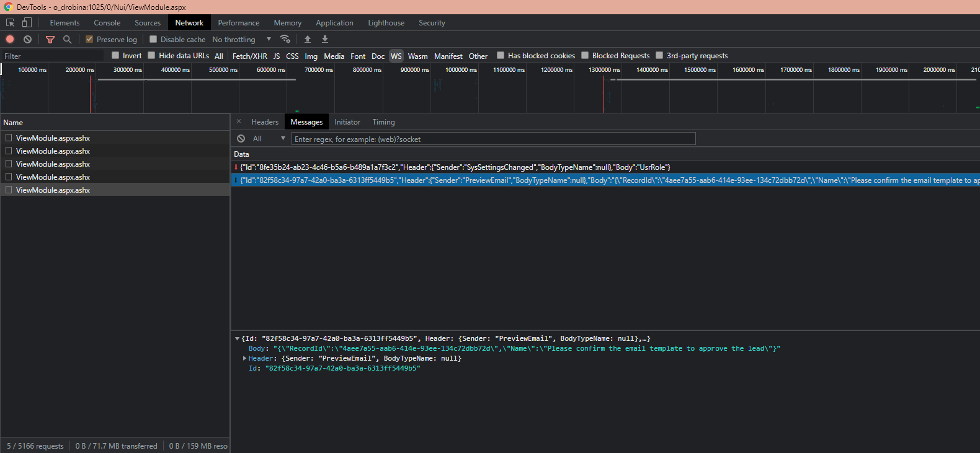Select checkbox of first ViewModule.aspx.ashx row
The height and width of the screenshot is (453, 980).
click(x=9, y=138)
